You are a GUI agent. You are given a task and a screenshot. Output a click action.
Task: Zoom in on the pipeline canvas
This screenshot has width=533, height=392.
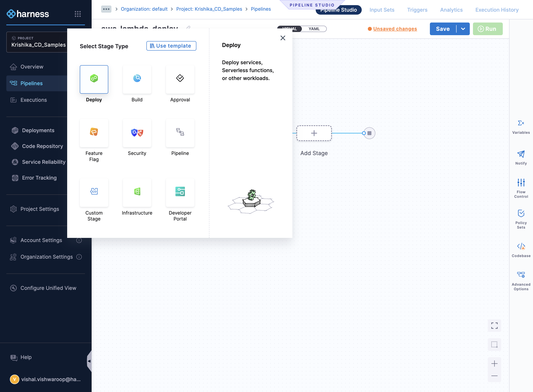coord(494,364)
